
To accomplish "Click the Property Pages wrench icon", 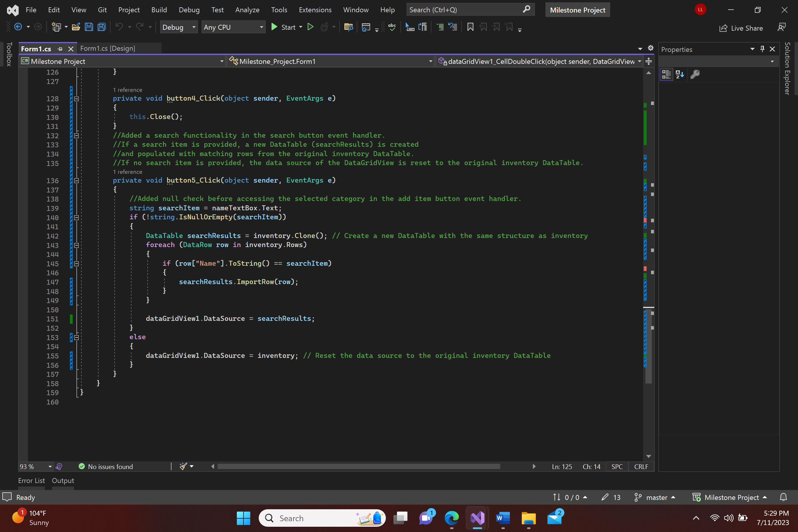I will 695,74.
